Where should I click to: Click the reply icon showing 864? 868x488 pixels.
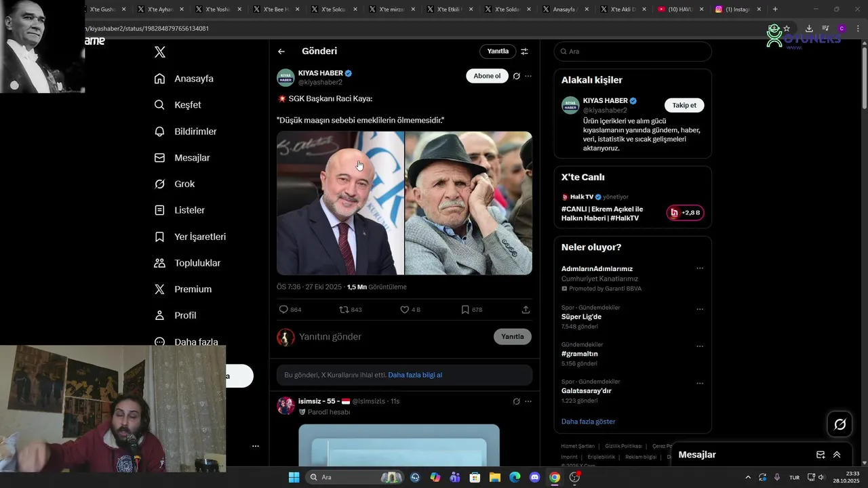290,310
